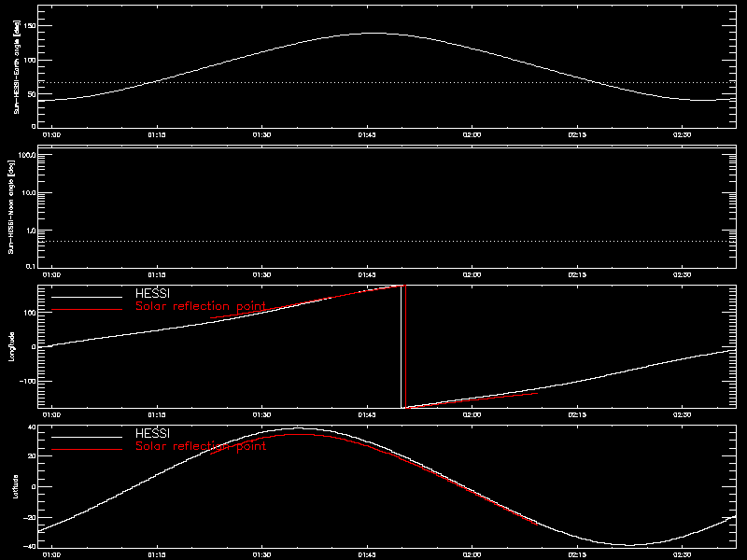Select red Solar reflection point legend in Longitude plot
The height and width of the screenshot is (560, 747).
click(201, 306)
